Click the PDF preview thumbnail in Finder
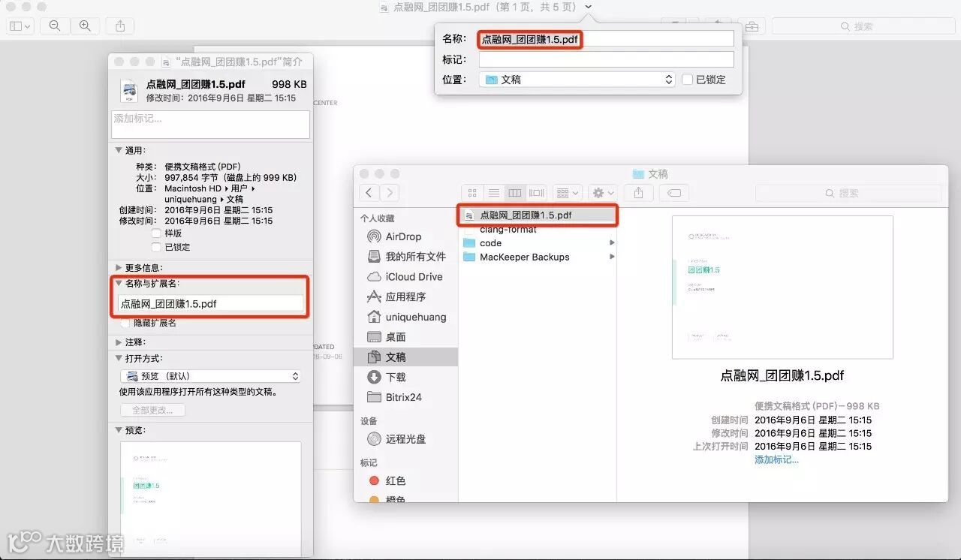Viewport: 961px width, 560px height. click(782, 287)
